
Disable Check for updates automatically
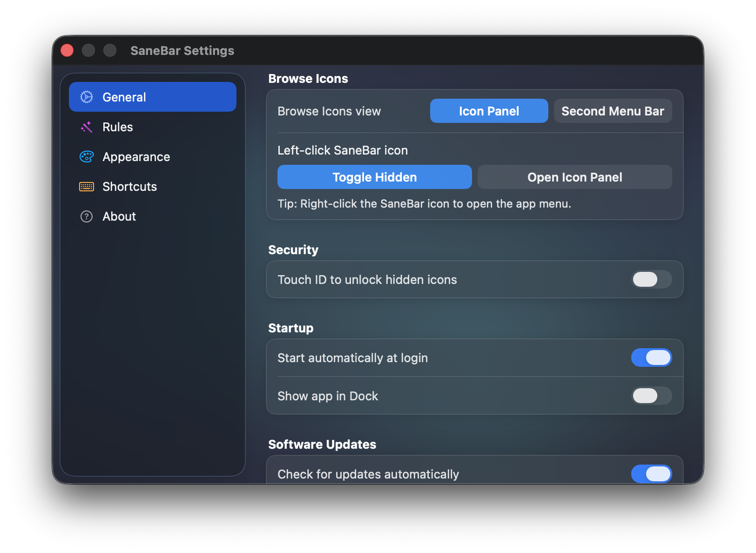pos(651,474)
